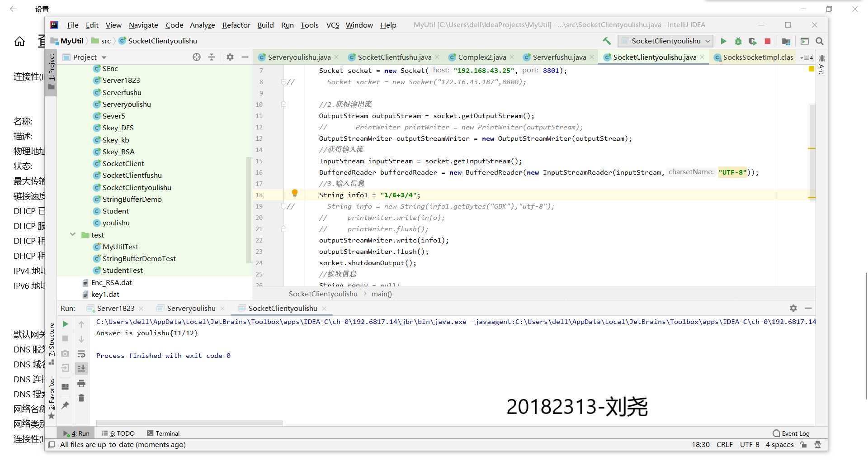Click the Build project hammer icon

coord(607,41)
